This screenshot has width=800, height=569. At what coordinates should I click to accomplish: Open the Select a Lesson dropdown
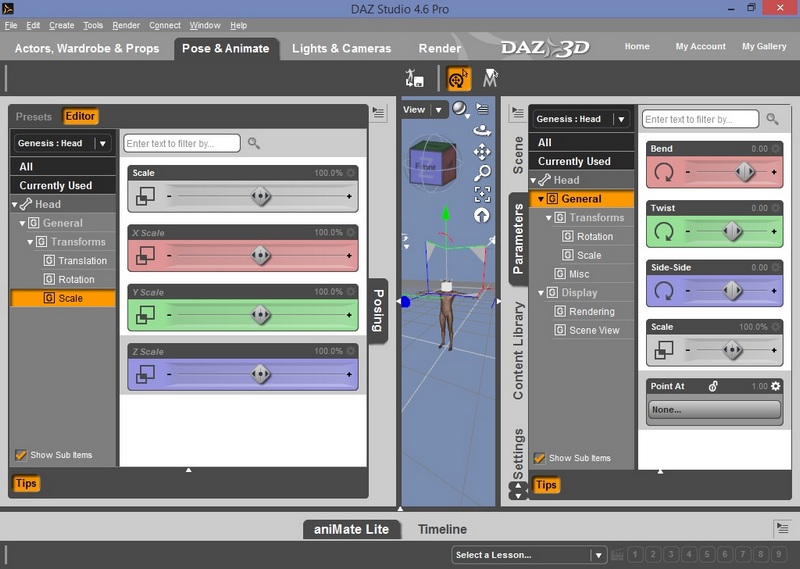click(x=529, y=555)
